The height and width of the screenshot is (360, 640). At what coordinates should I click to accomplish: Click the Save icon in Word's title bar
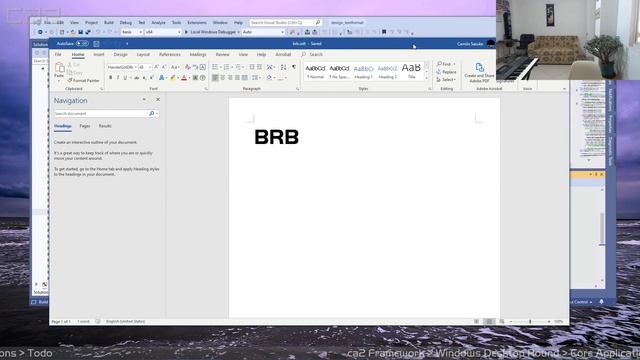tap(96, 44)
